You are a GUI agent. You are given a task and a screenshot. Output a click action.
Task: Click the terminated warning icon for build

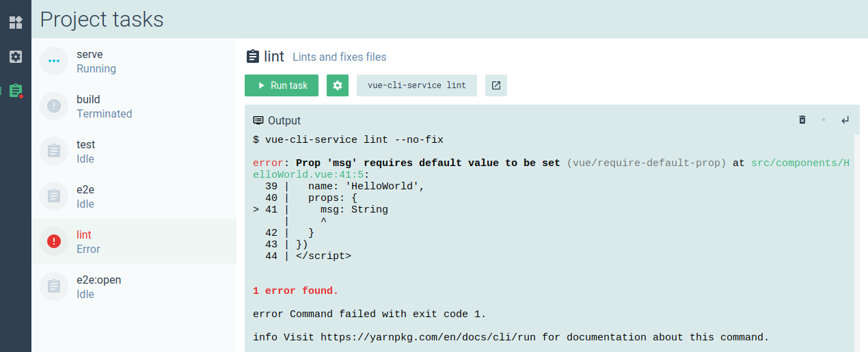(54, 106)
